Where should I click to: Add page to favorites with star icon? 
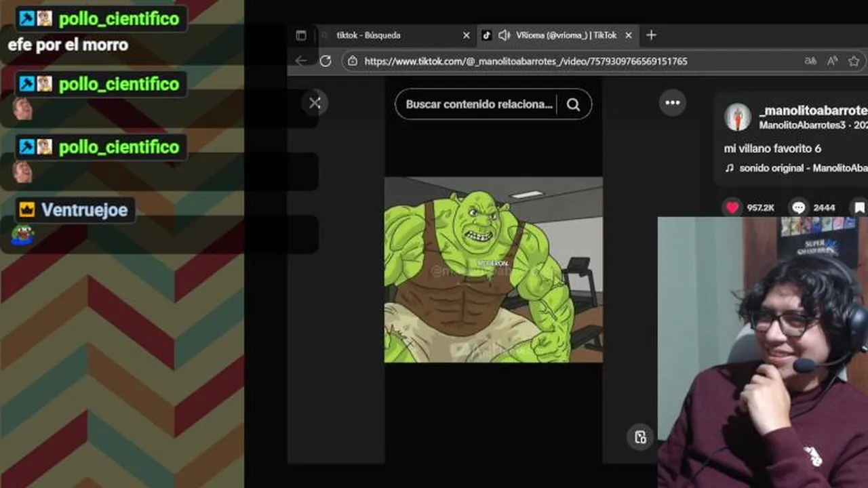(x=854, y=61)
